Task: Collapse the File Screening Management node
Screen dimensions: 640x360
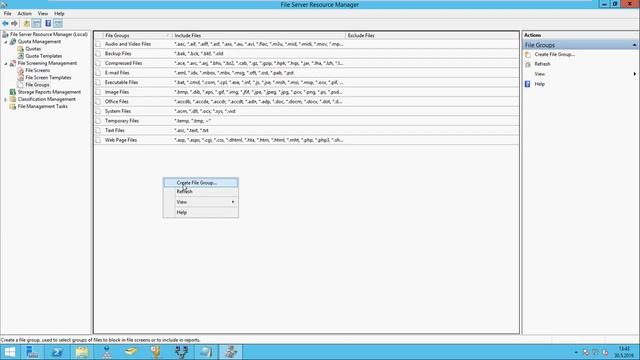Action: pos(6,64)
